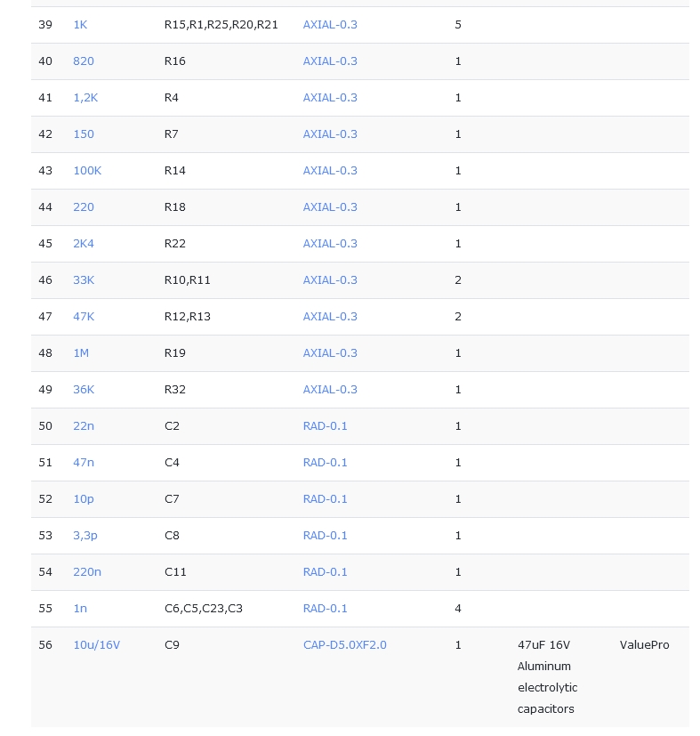Open the 1,2K value link
The height and width of the screenshot is (736, 700).
(x=85, y=98)
